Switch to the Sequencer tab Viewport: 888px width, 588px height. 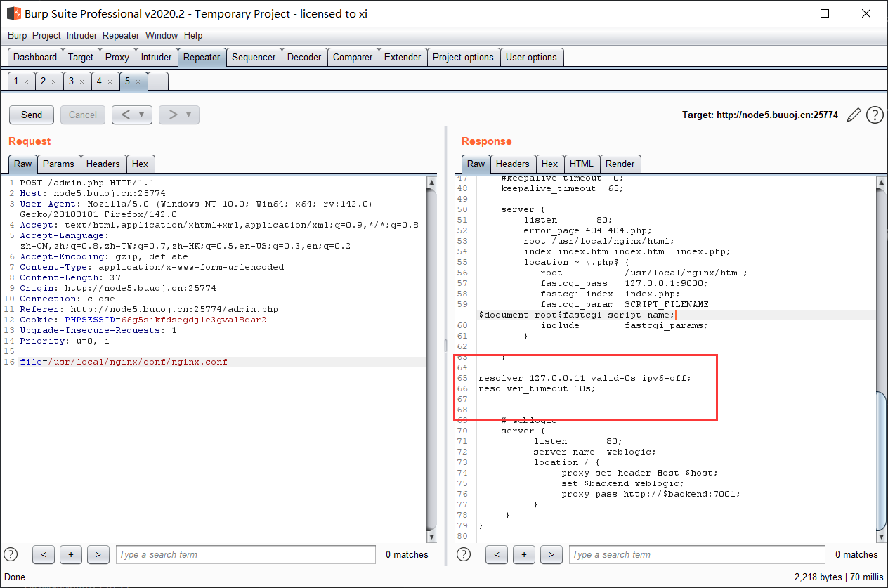pyautogui.click(x=254, y=58)
